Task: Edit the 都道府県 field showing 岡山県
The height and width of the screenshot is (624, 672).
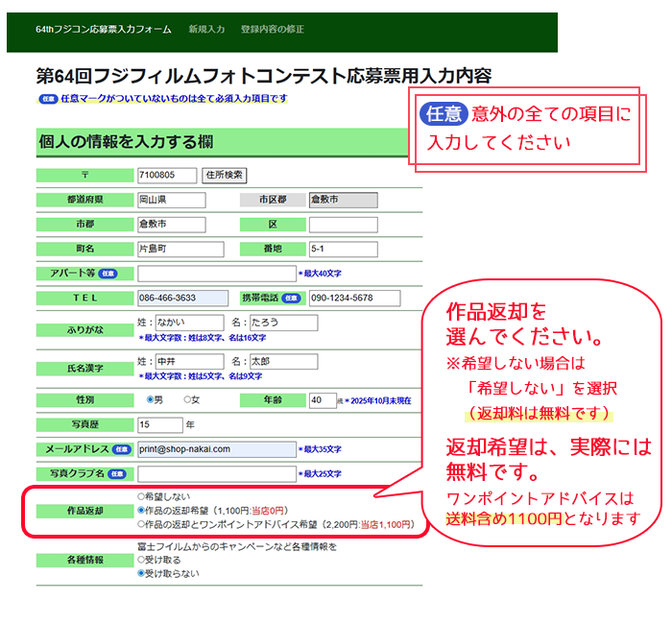Action: coord(172,200)
